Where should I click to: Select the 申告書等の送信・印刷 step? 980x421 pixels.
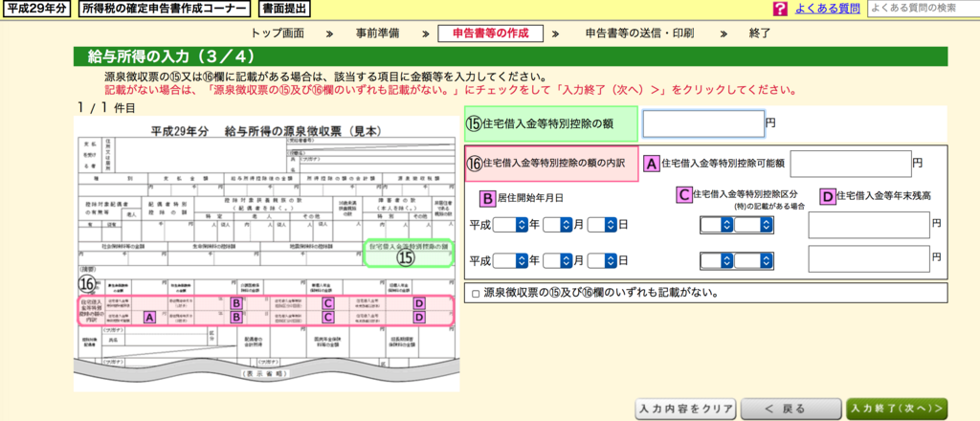(x=639, y=33)
